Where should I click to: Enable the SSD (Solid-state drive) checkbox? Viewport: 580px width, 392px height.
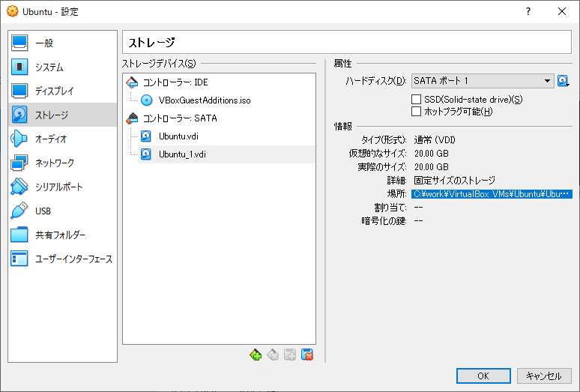(416, 99)
